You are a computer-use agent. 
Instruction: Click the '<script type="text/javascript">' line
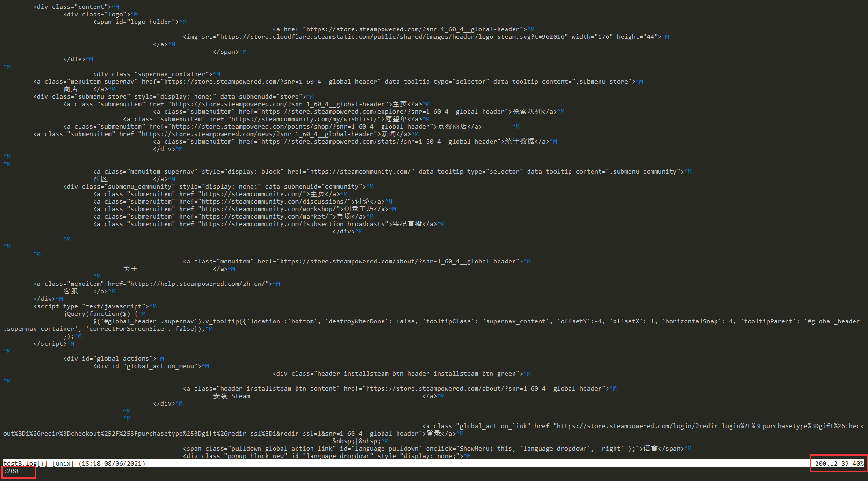click(x=95, y=306)
